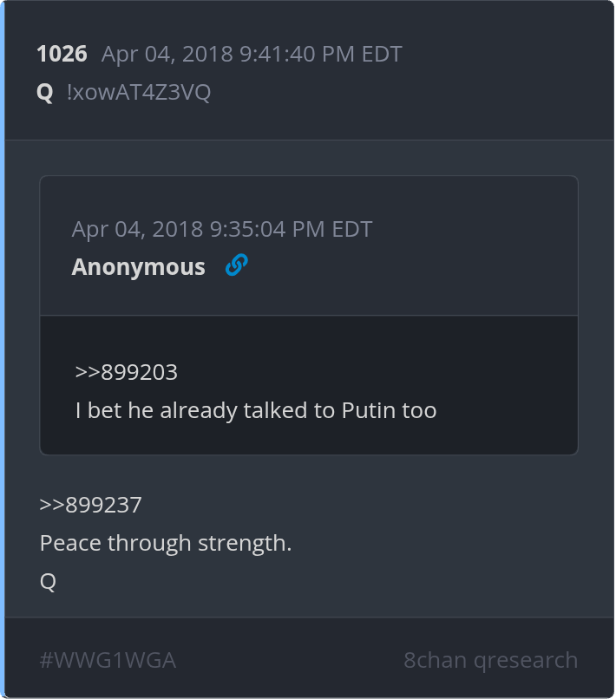Click the 8chan source label
The image size is (616, 699).
(435, 660)
